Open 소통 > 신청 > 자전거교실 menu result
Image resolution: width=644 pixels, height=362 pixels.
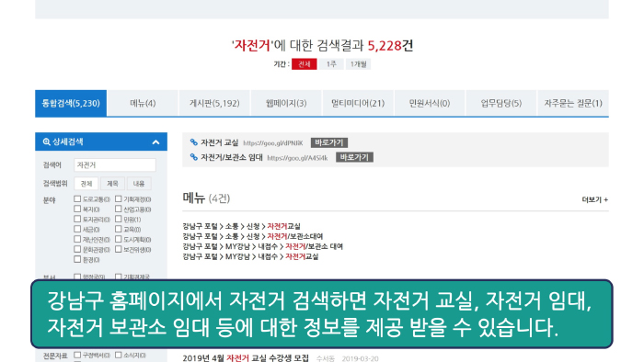(x=241, y=226)
